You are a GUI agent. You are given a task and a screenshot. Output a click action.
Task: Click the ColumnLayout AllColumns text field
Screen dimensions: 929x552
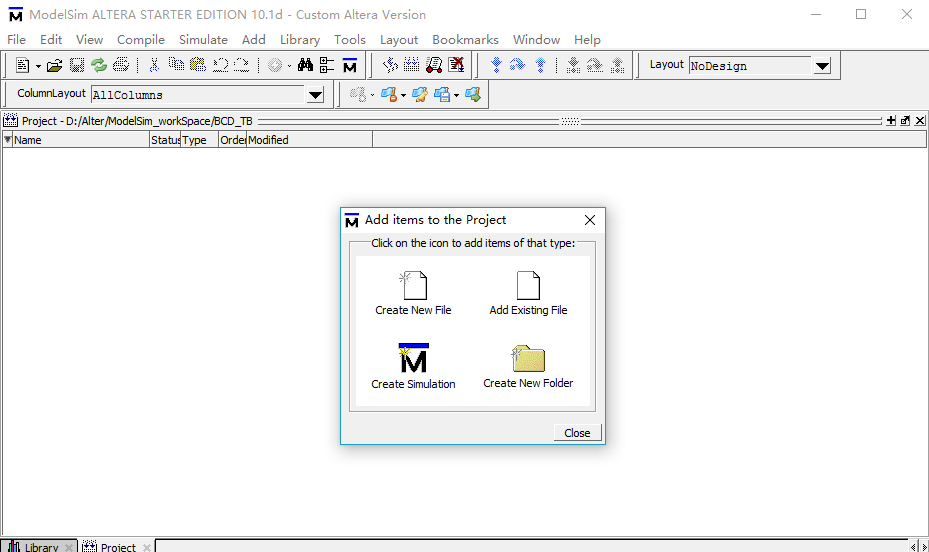pyautogui.click(x=197, y=95)
